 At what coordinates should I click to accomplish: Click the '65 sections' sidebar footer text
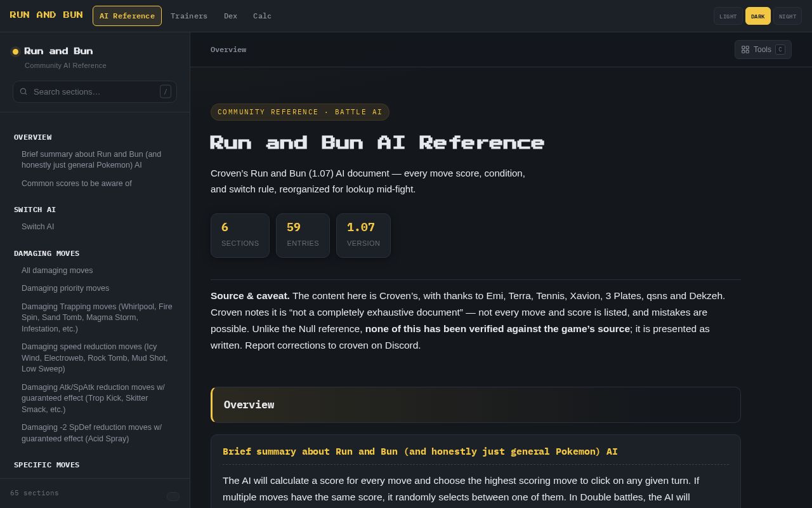pyautogui.click(x=34, y=493)
